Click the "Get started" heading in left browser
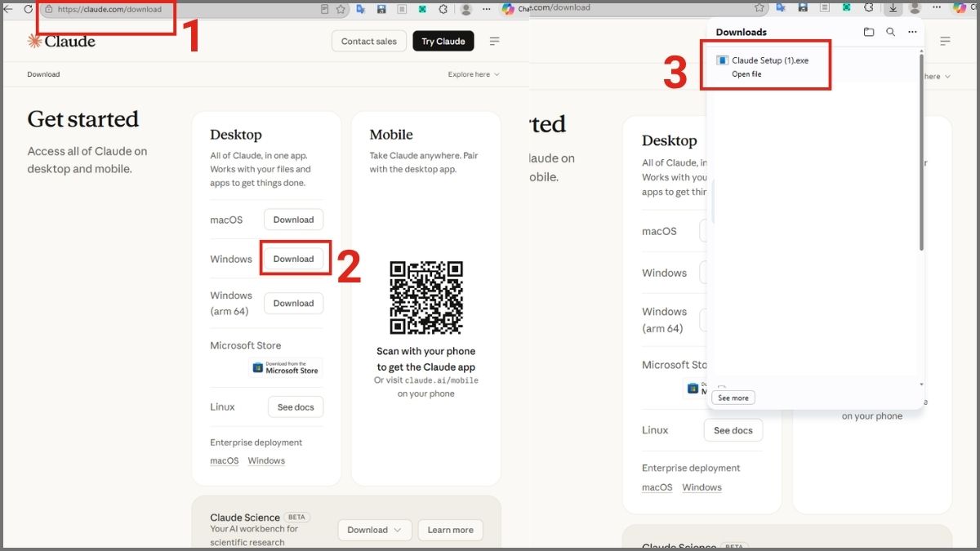 click(x=83, y=119)
